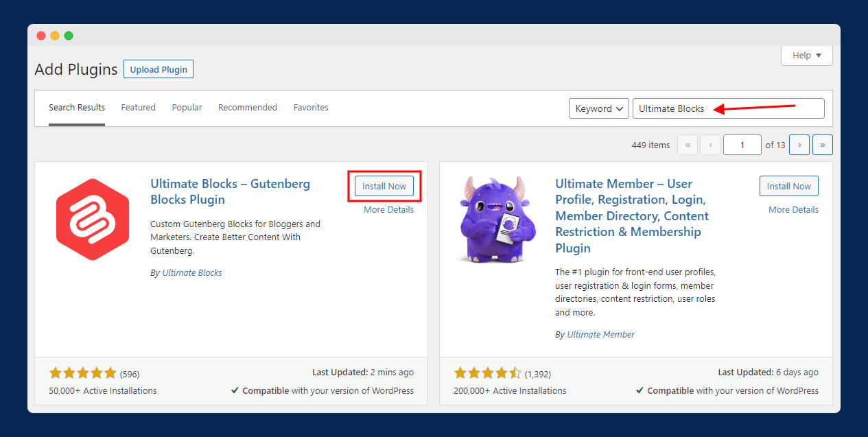Screen dimensions: 868x437
Task: Go to next page of plugin results
Action: click(x=799, y=145)
